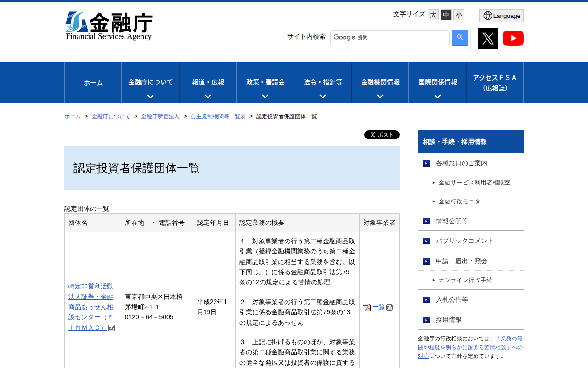Open the PDF icon beside 一覧
The height and width of the screenshot is (368, 588).
pos(367,307)
